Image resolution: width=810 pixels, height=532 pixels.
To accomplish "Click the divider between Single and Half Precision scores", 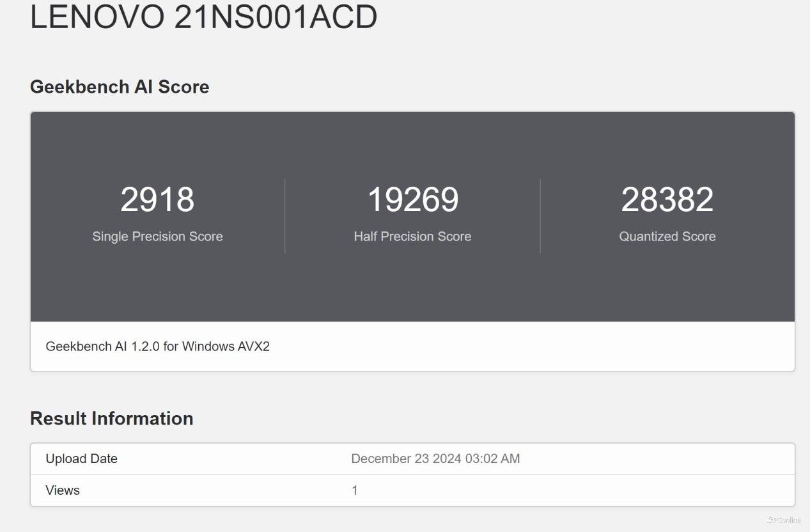I will (x=284, y=216).
